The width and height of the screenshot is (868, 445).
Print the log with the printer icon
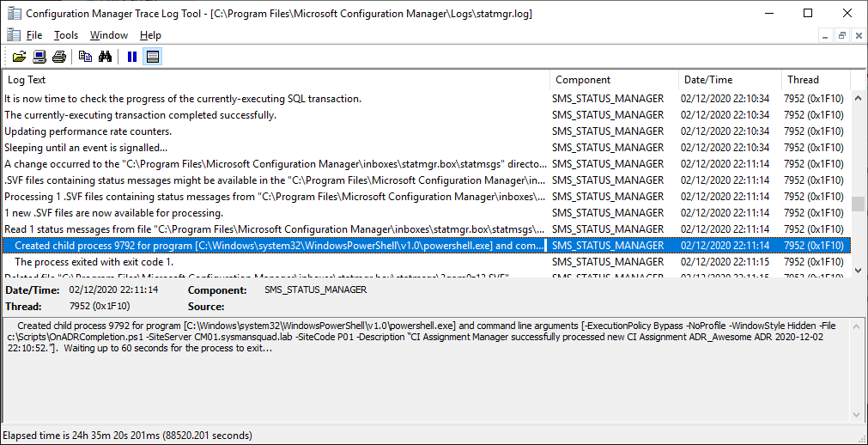click(x=59, y=57)
